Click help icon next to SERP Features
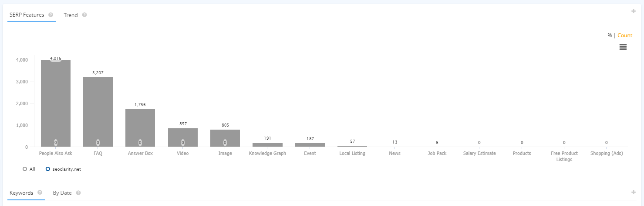 coord(51,15)
